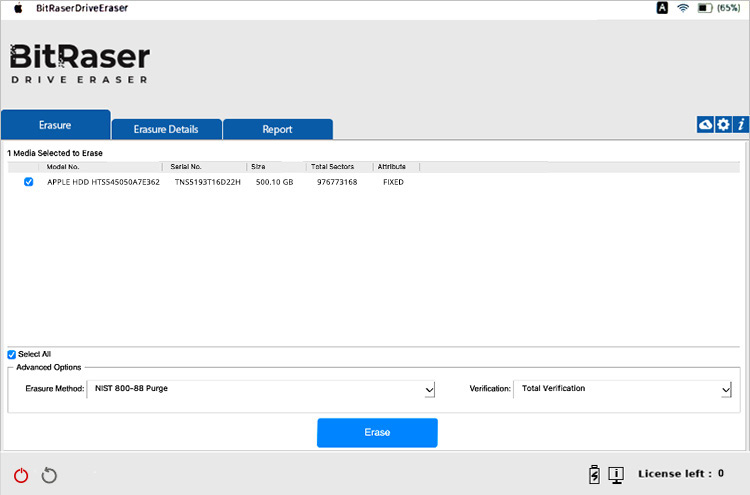Open the cloud connect icon
This screenshot has height=495, width=750.
[705, 124]
